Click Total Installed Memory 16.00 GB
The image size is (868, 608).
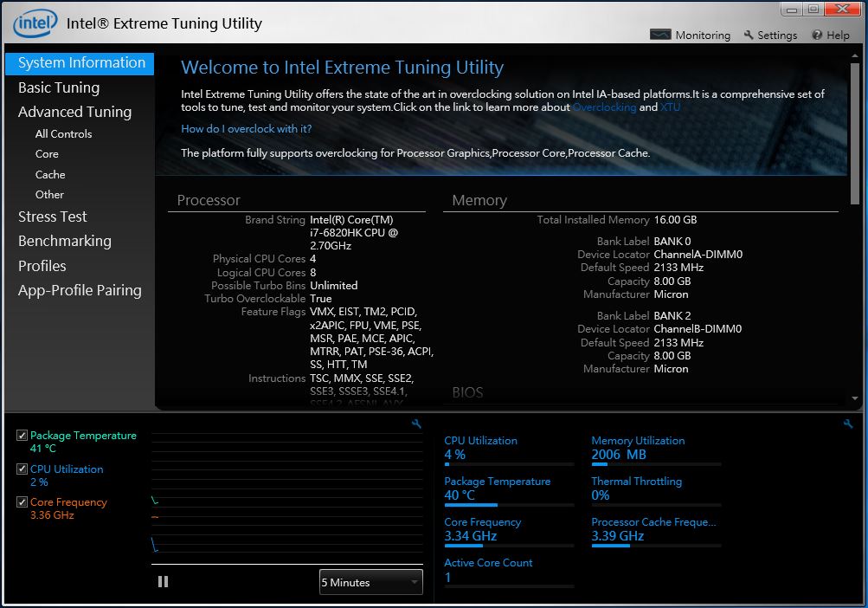[675, 220]
